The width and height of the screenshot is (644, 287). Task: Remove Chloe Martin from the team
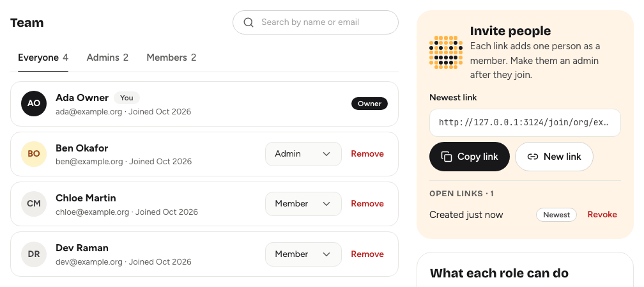pyautogui.click(x=367, y=203)
